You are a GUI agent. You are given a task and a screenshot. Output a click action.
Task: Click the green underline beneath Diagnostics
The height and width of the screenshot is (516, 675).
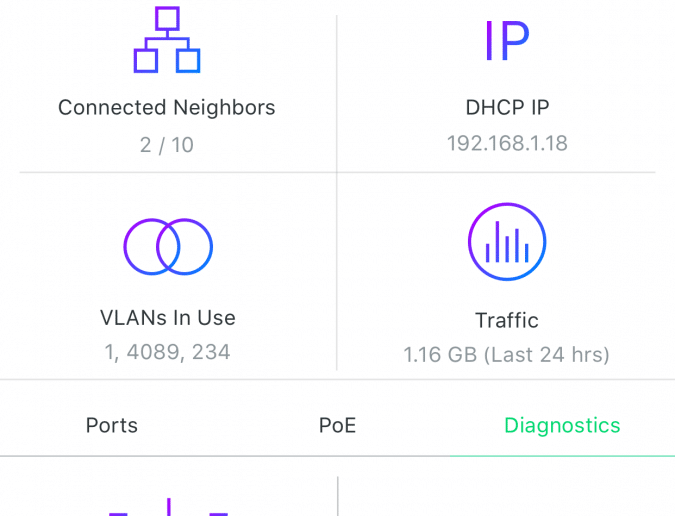(x=562, y=456)
